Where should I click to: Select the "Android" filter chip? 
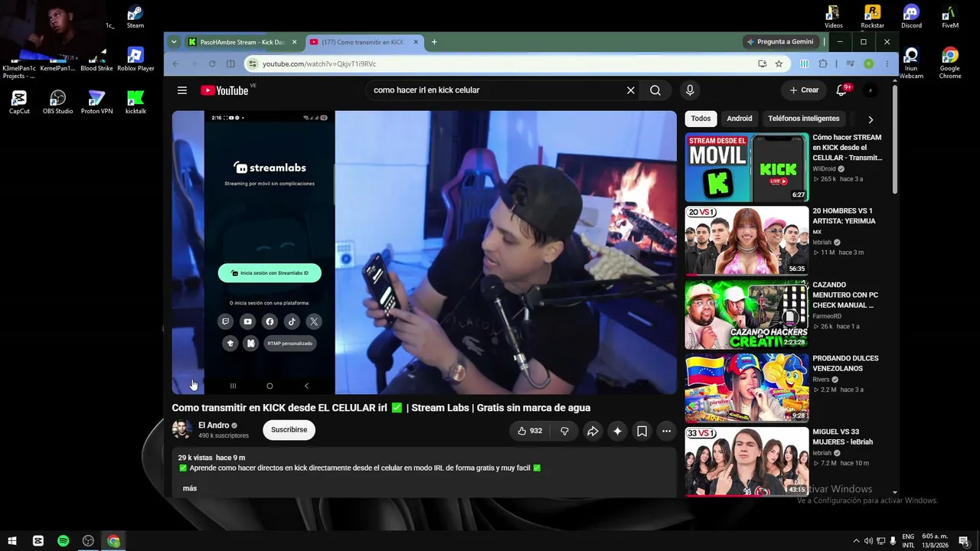click(740, 119)
